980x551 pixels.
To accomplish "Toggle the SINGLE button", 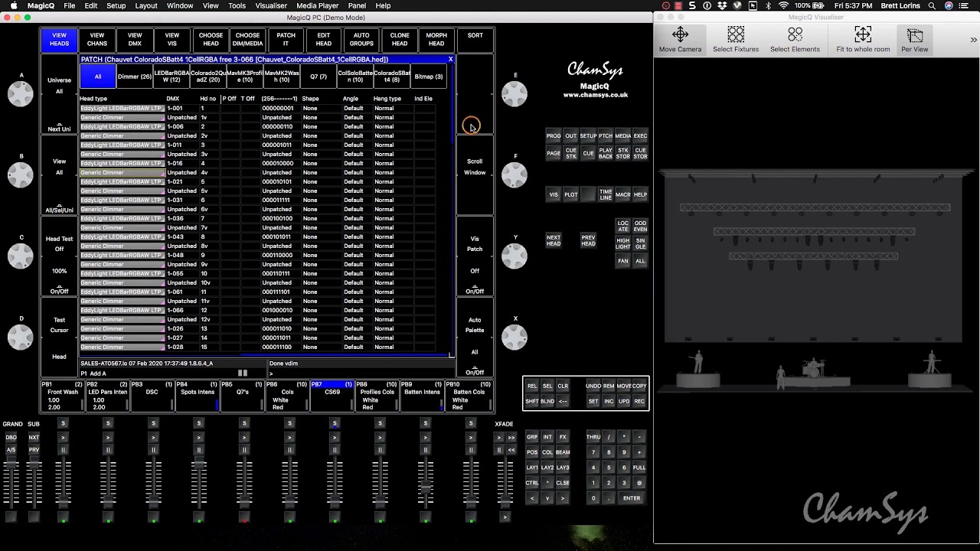I will tap(640, 243).
